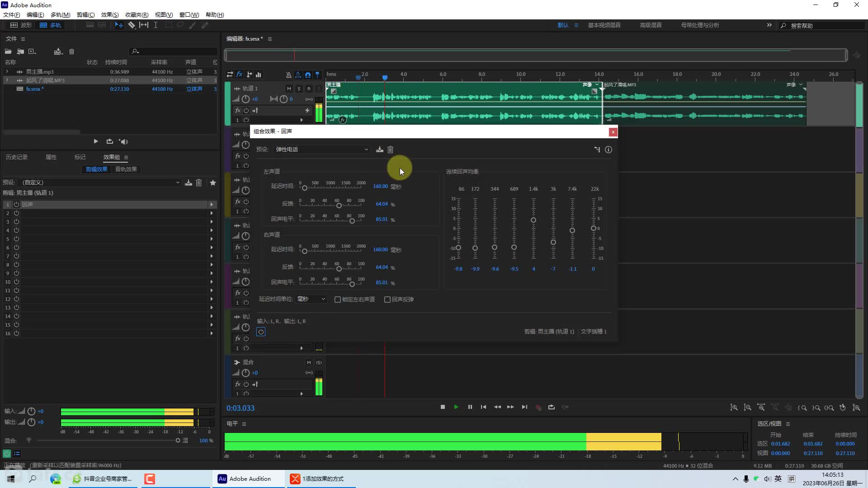Click the playhead marker on timeline ruler

385,78
